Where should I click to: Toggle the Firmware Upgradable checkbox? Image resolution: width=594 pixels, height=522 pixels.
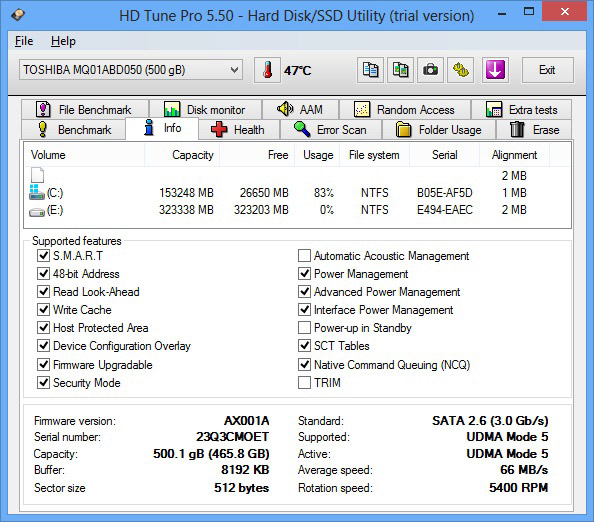point(44,364)
